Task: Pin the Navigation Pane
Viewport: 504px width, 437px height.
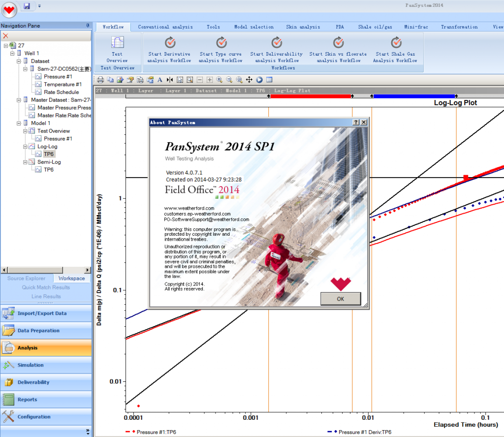Action: [x=88, y=26]
